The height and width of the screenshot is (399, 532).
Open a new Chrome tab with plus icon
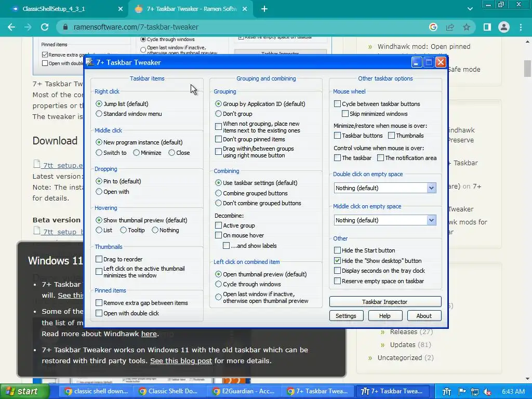[x=264, y=9]
